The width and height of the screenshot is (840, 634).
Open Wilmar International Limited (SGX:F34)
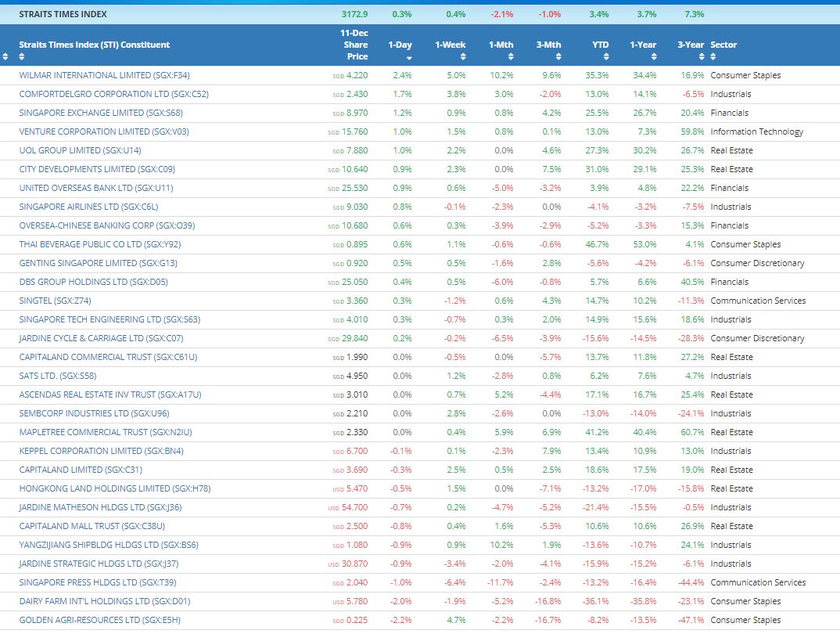click(105, 75)
